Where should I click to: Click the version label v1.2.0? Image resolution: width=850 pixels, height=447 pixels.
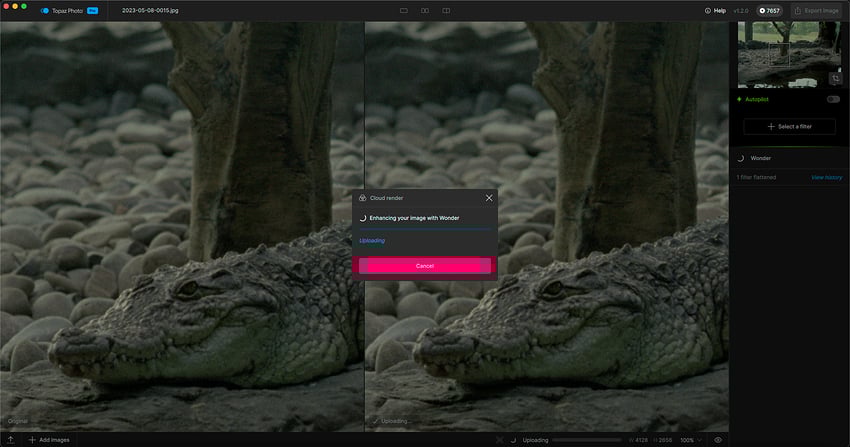point(740,10)
